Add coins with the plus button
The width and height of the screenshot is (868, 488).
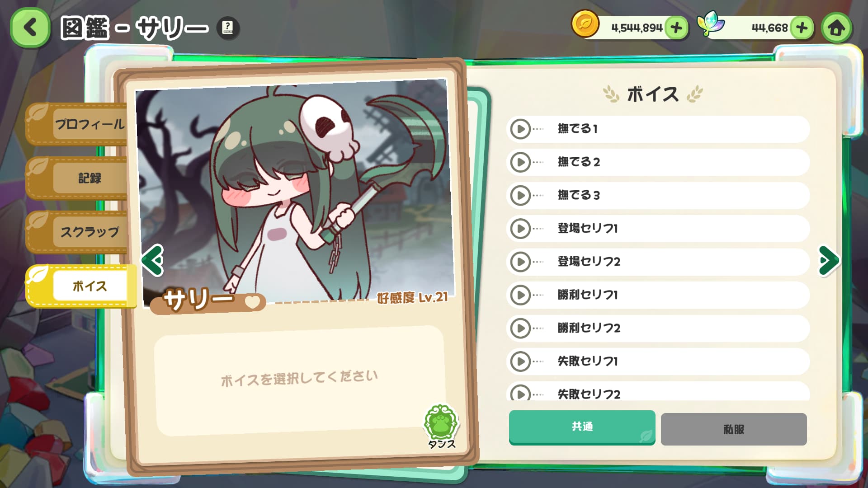coord(676,28)
